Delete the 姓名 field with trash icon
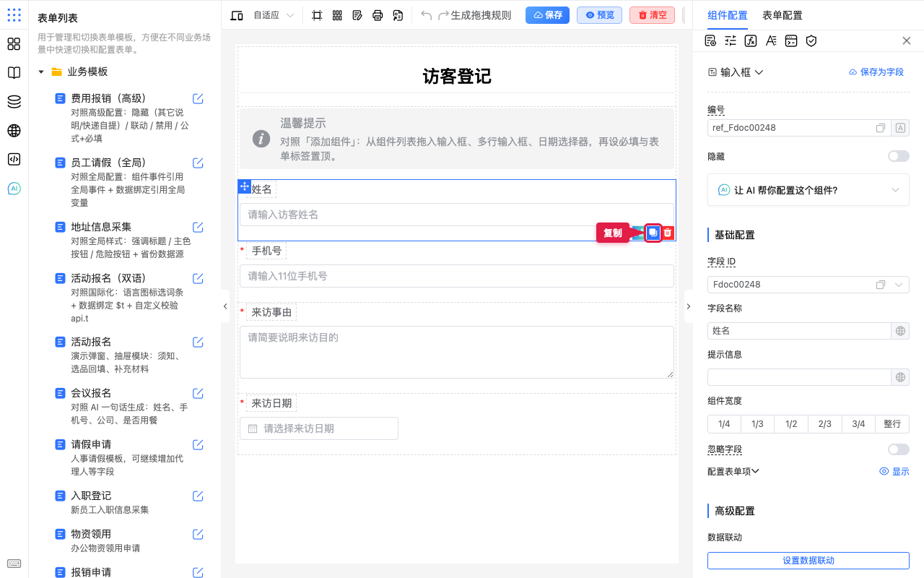 (668, 233)
